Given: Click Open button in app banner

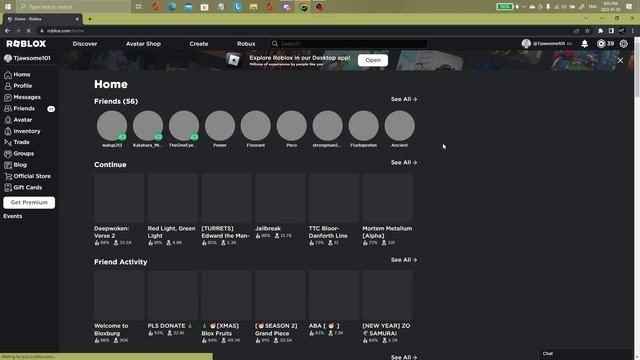Looking at the screenshot, I should (x=373, y=60).
